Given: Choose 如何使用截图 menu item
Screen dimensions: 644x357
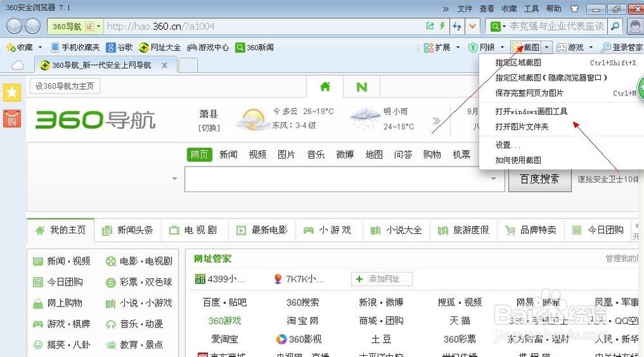Looking at the screenshot, I should [x=562, y=160].
